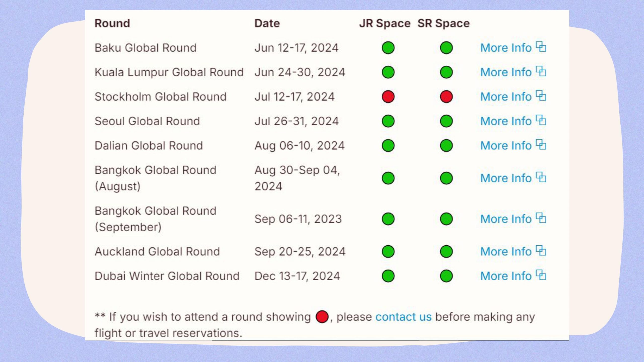644x362 pixels.
Task: Open More Info for Bangkok September round
Action: click(506, 219)
